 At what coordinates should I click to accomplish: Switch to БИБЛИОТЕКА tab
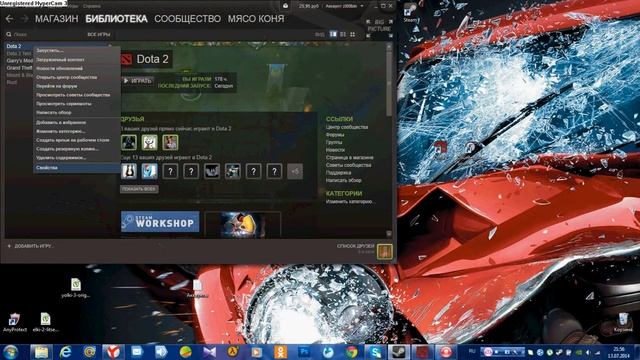pos(116,19)
